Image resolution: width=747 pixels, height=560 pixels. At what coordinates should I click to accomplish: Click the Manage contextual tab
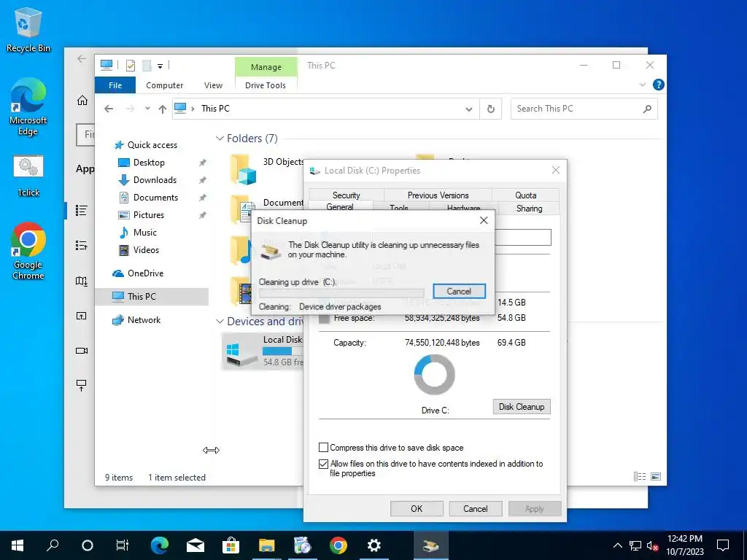pyautogui.click(x=266, y=67)
